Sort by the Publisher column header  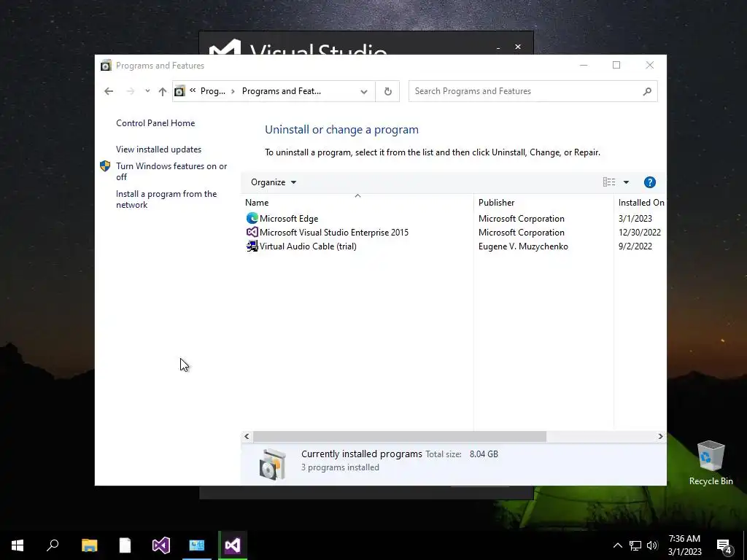543,203
